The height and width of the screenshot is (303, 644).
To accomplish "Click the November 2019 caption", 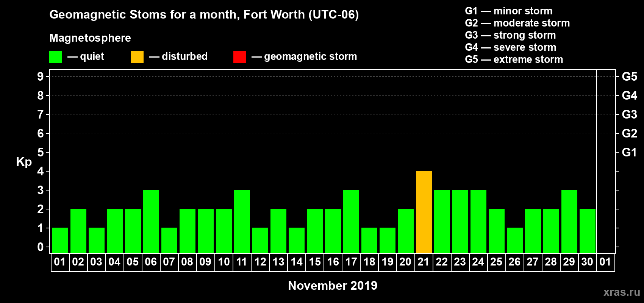I will pyautogui.click(x=333, y=286).
